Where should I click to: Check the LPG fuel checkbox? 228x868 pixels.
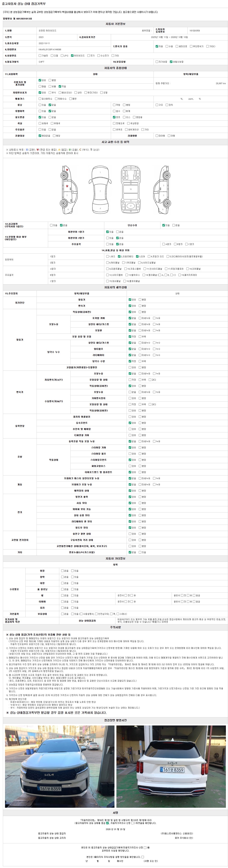(x=62, y=56)
